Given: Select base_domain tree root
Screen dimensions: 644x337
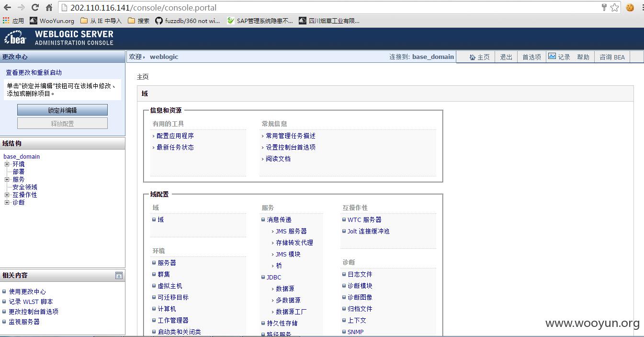Looking at the screenshot, I should tap(22, 156).
